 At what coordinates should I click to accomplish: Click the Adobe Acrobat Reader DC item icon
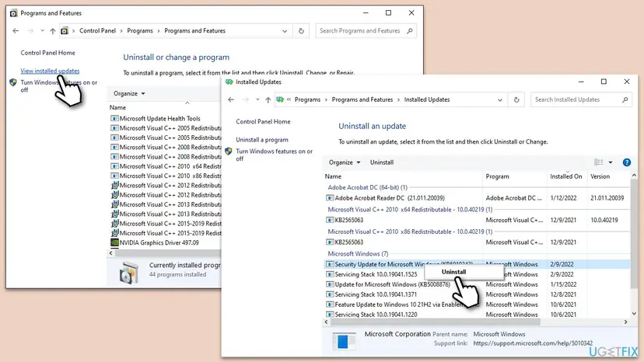(330, 198)
